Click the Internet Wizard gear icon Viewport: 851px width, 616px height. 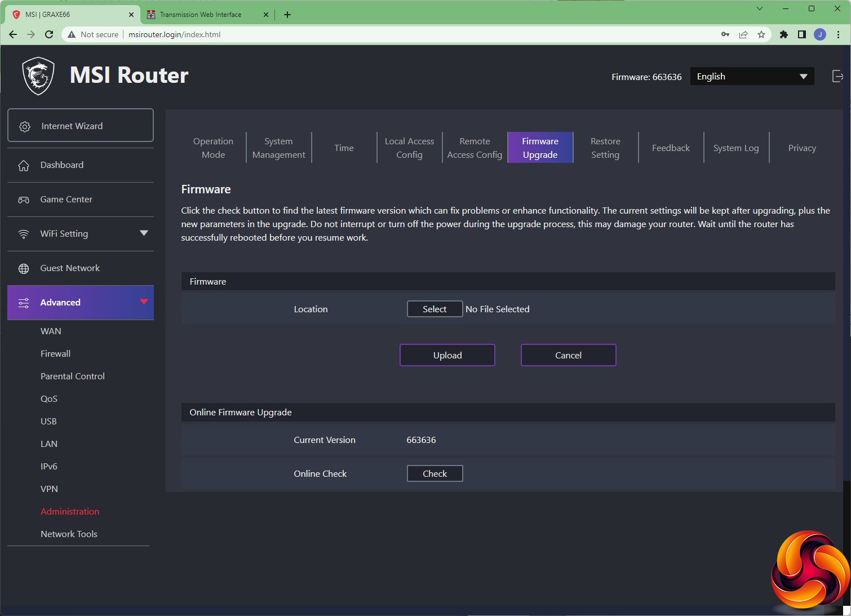(x=25, y=126)
